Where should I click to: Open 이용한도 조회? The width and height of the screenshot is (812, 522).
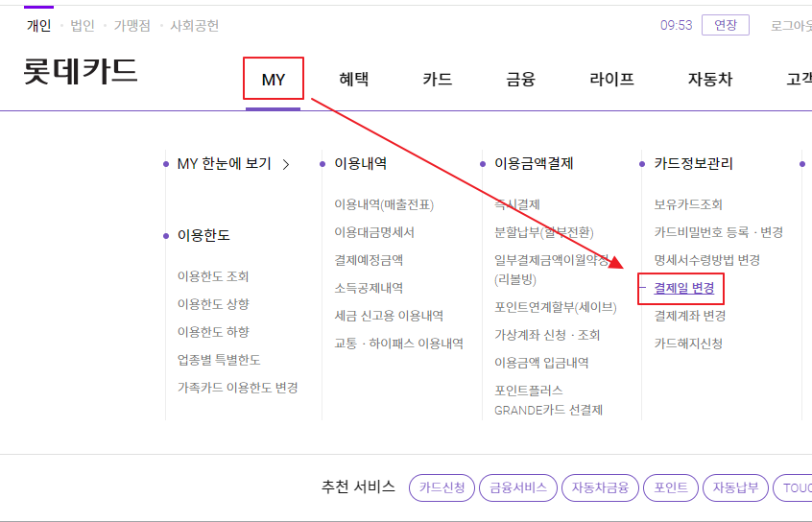(213, 276)
